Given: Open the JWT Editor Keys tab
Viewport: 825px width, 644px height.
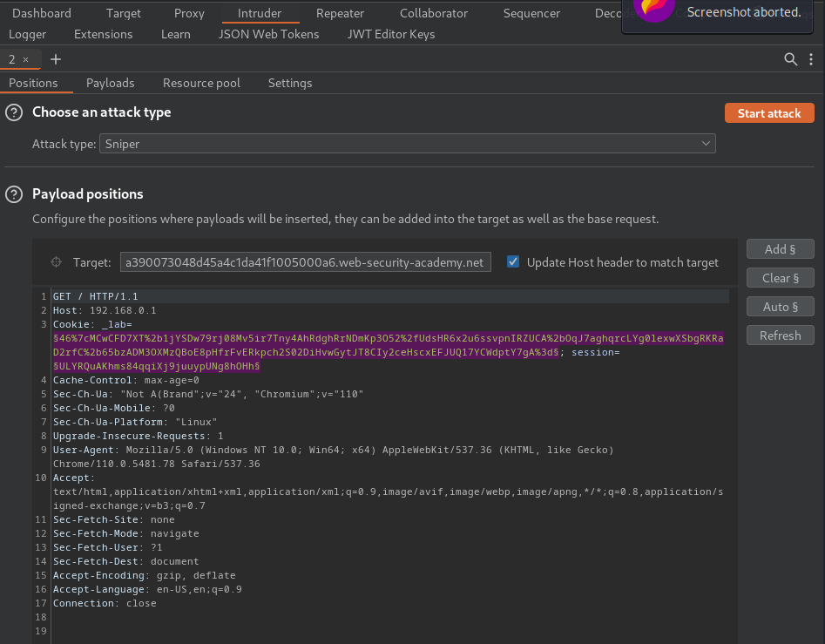Looking at the screenshot, I should 391,34.
